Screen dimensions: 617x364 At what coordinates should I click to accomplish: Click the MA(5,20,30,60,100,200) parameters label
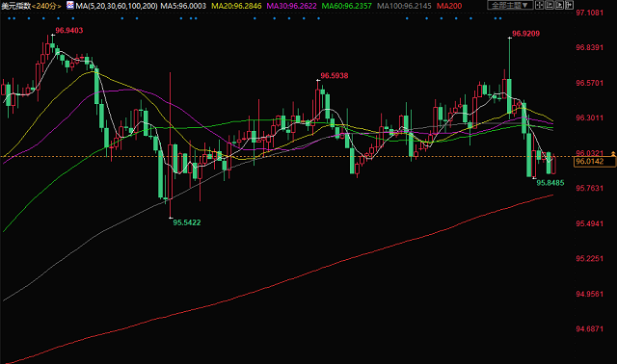117,6
